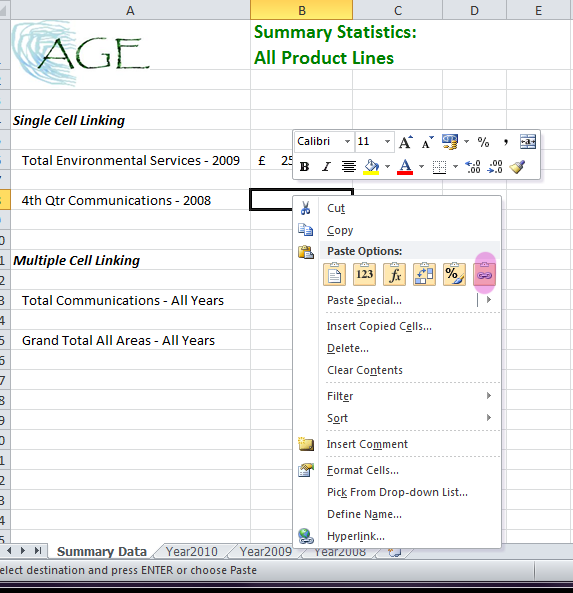Screen dimensions: 573x593
Task: Expand the Sort submenu
Action: (x=410, y=418)
